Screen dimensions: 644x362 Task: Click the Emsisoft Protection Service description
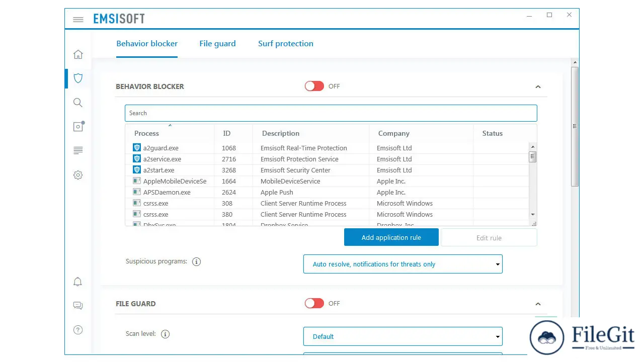click(x=299, y=159)
